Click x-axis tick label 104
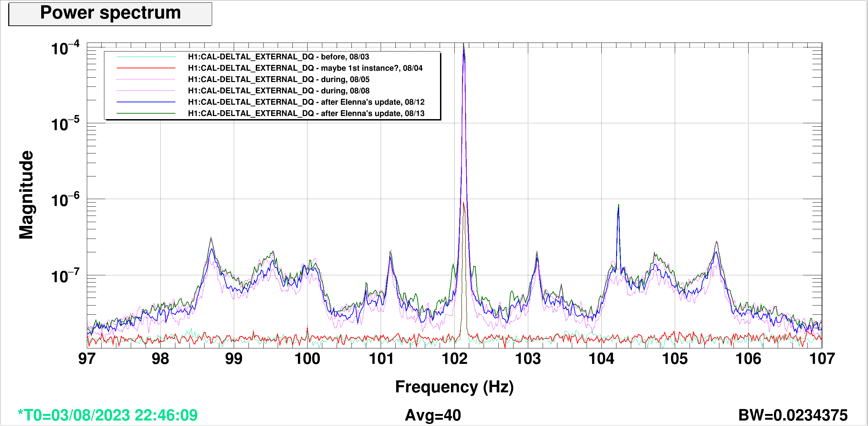This screenshot has width=868, height=426. click(601, 359)
